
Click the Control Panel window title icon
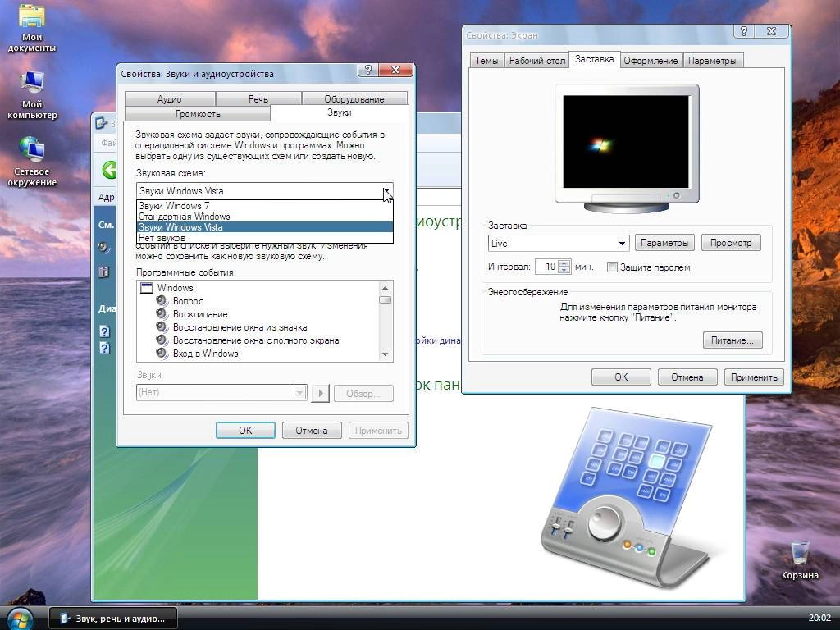tap(101, 123)
